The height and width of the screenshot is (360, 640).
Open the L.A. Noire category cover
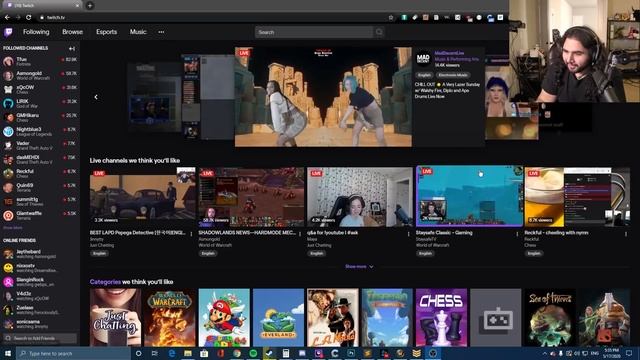pyautogui.click(x=333, y=318)
